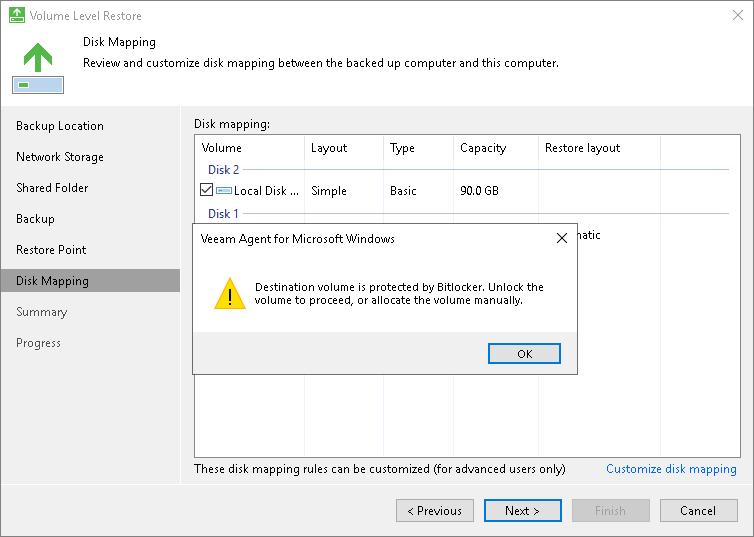Click the Local Disk volume drive icon

pyautogui.click(x=224, y=191)
